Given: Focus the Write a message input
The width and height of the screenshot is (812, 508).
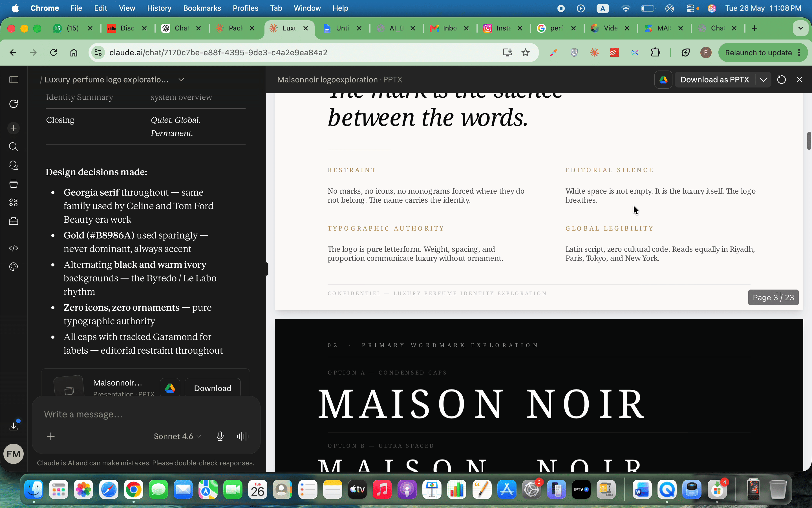Looking at the screenshot, I should [x=146, y=414].
